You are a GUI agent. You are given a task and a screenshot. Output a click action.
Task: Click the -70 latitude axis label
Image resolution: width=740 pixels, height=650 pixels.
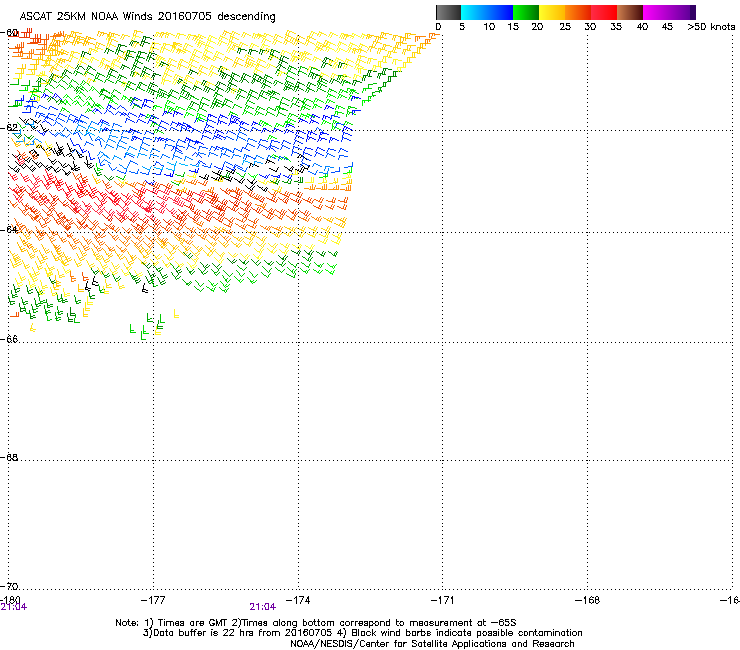coord(9,586)
